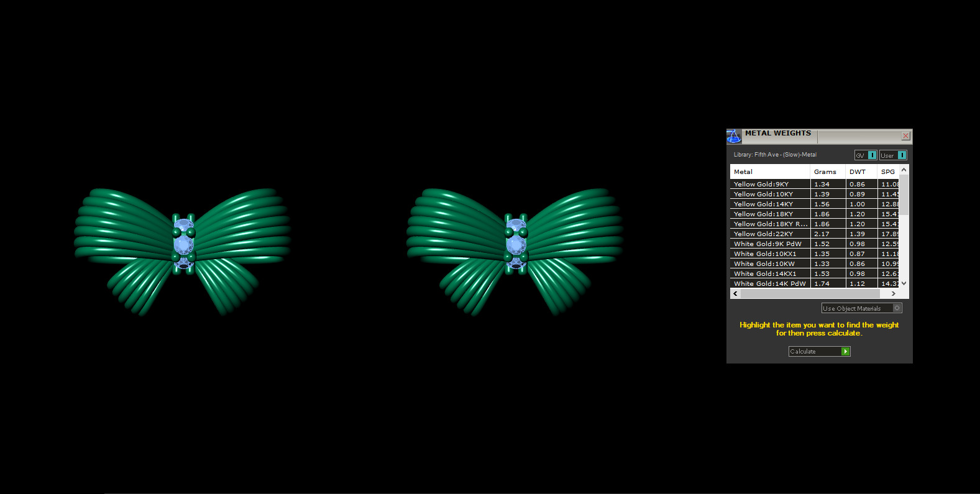Click the horizontal scrollbar thumb under the table
The height and width of the screenshot is (494, 980).
811,293
